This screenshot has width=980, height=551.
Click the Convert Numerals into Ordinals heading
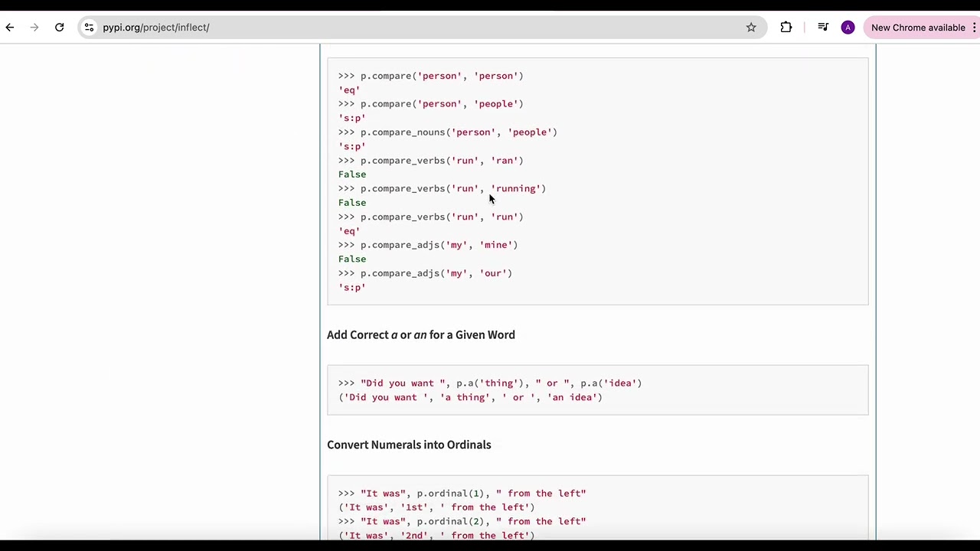click(409, 445)
